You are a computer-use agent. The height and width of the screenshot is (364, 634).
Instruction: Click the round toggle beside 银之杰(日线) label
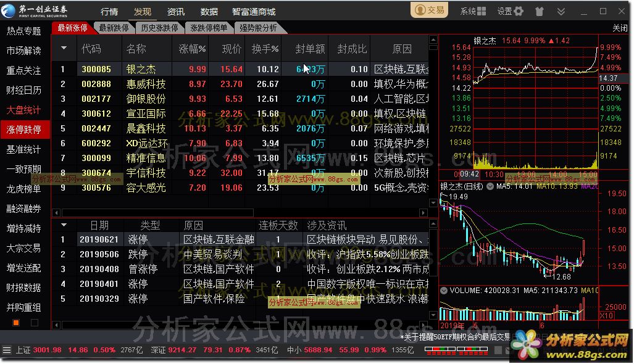(x=490, y=186)
